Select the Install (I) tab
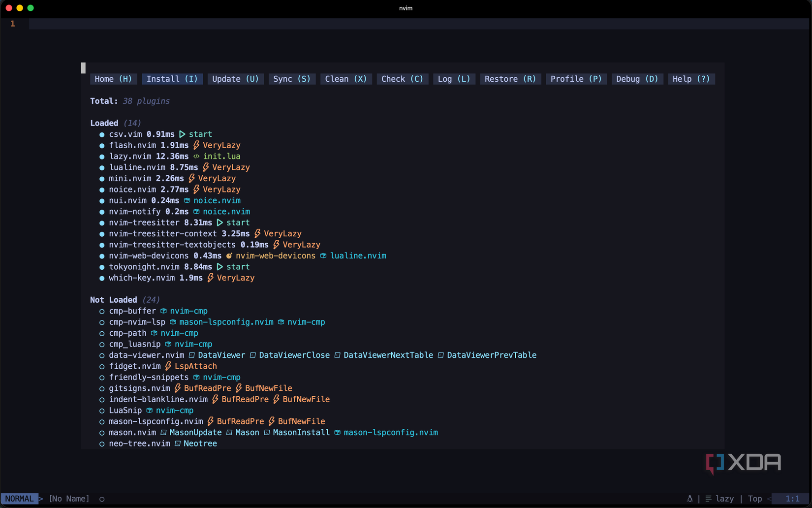 (172, 79)
